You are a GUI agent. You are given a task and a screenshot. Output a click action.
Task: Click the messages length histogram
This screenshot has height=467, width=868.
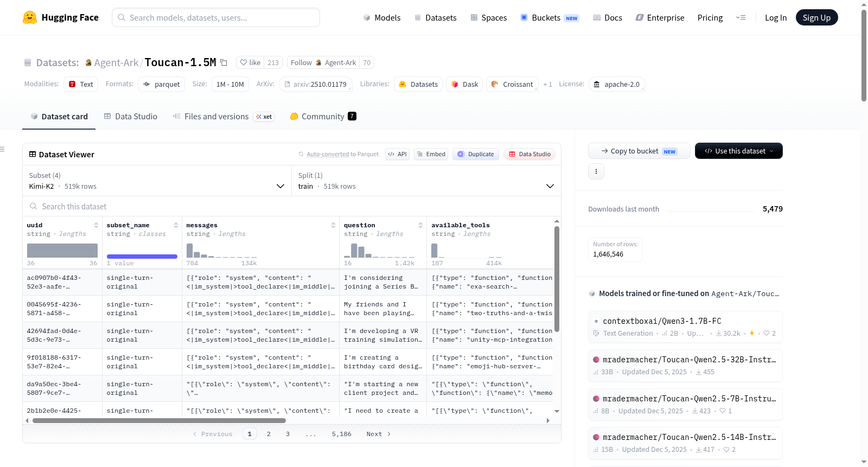(x=222, y=251)
